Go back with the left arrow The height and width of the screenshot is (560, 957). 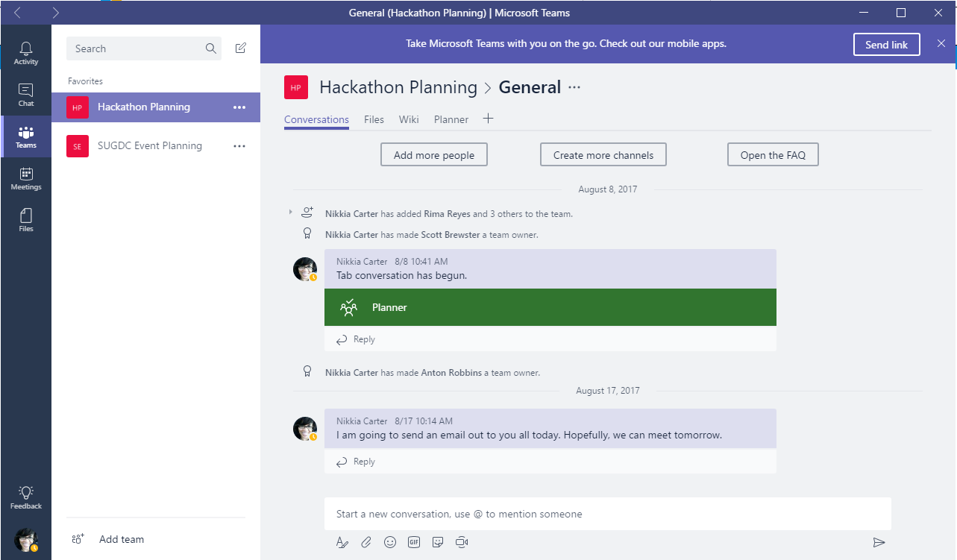pos(18,13)
